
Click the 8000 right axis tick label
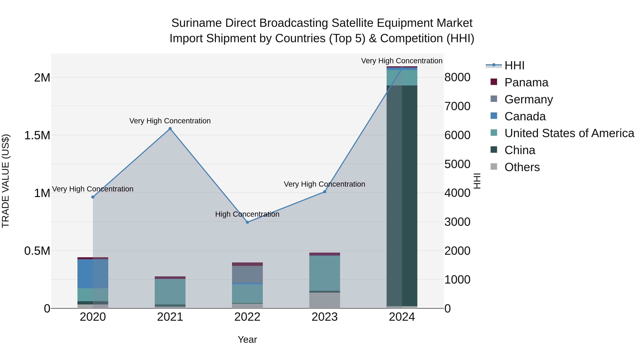click(x=457, y=77)
